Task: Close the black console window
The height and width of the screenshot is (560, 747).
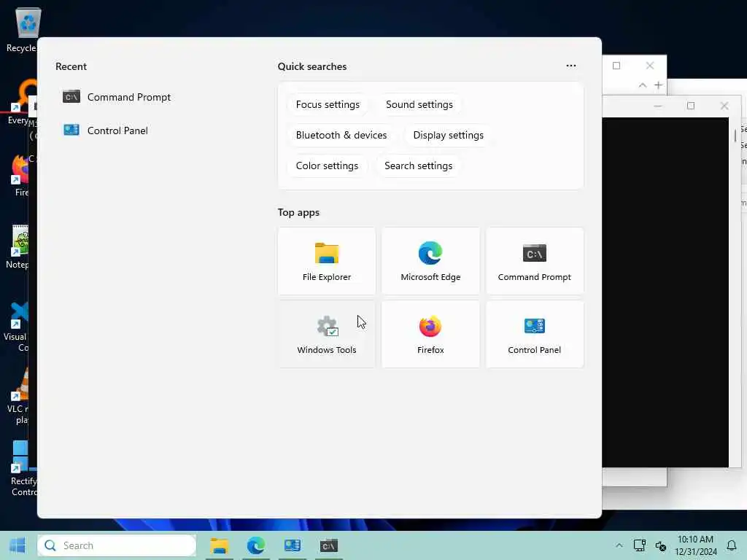Action: [x=724, y=106]
